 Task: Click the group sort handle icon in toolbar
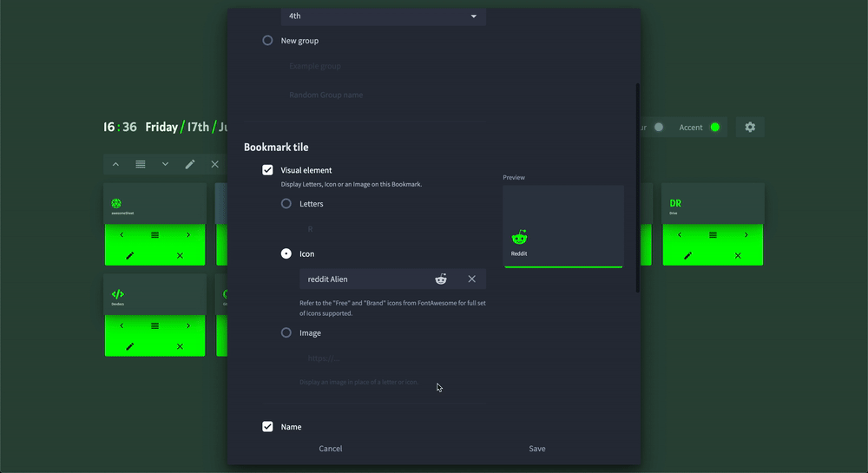141,164
